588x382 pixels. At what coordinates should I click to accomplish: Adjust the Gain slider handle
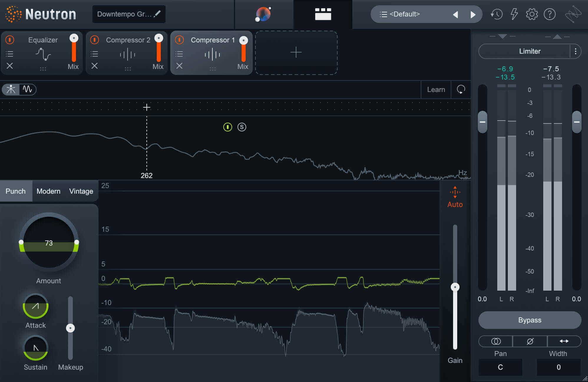pyautogui.click(x=455, y=287)
